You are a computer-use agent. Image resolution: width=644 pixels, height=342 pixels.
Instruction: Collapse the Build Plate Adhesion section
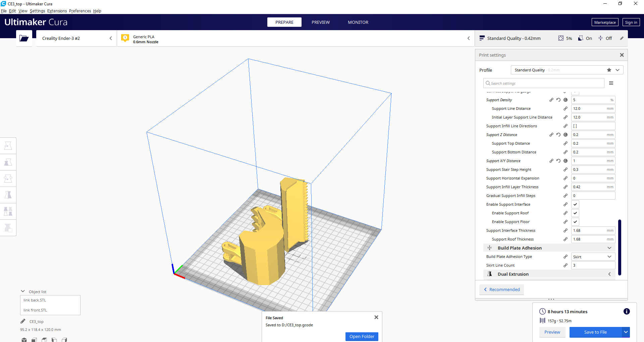click(x=609, y=248)
